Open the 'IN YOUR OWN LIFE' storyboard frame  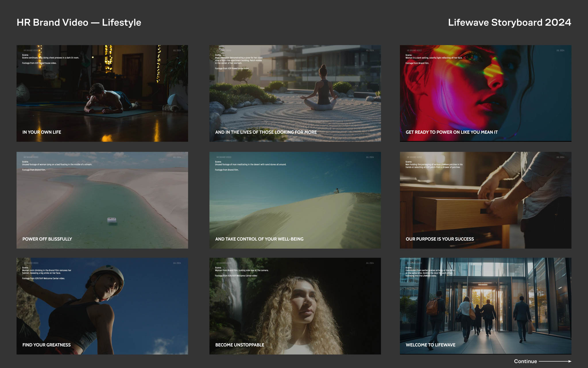[x=102, y=93]
